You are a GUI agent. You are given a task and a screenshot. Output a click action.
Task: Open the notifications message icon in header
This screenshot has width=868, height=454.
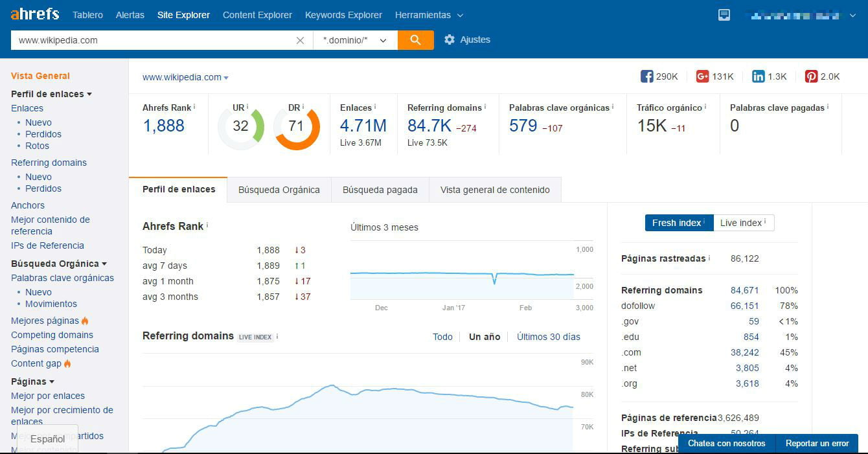click(724, 15)
